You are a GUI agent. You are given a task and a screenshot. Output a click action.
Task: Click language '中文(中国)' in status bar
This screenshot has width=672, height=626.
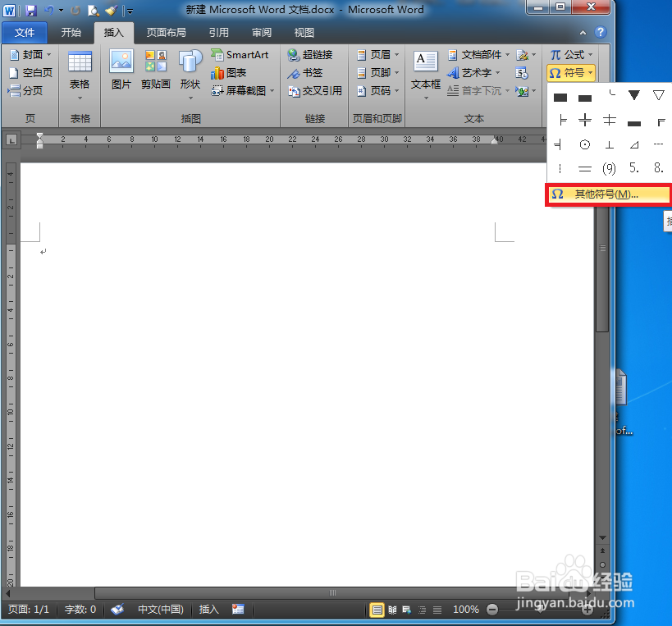pyautogui.click(x=161, y=610)
